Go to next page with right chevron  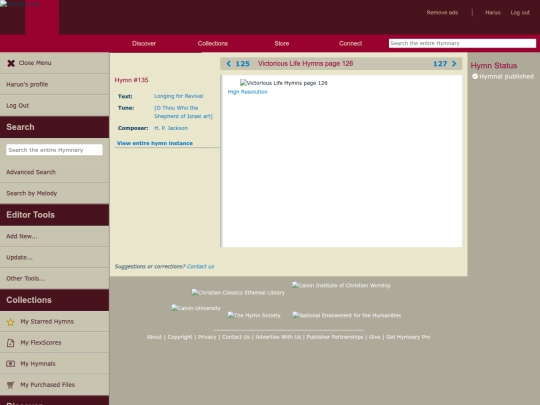click(x=454, y=64)
